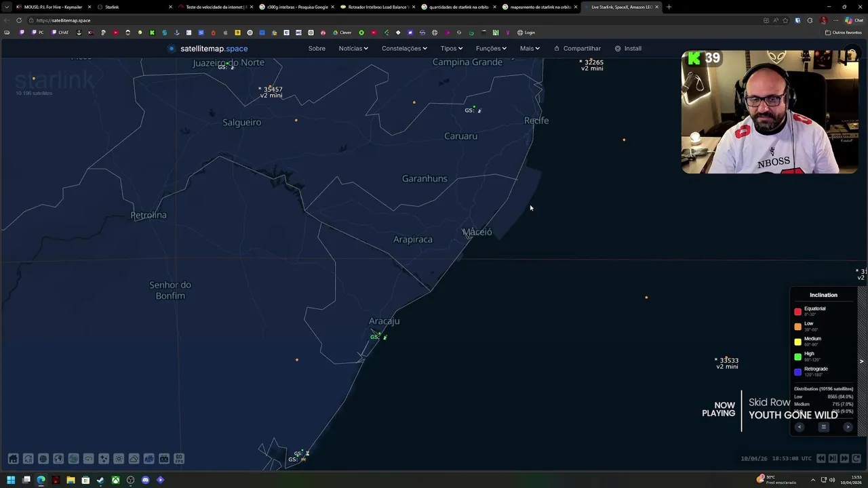Expand the Notícias dropdown
Image resolution: width=868 pixels, height=488 pixels.
point(353,49)
